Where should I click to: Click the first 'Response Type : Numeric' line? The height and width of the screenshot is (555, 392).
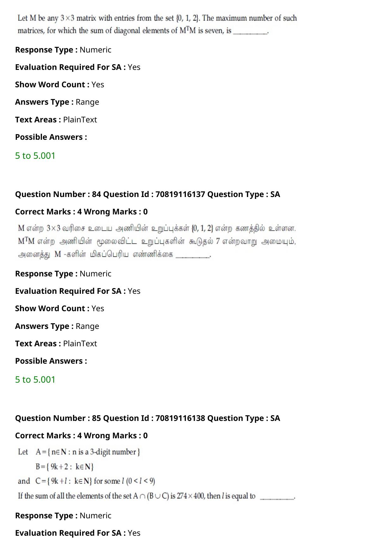pos(63,50)
